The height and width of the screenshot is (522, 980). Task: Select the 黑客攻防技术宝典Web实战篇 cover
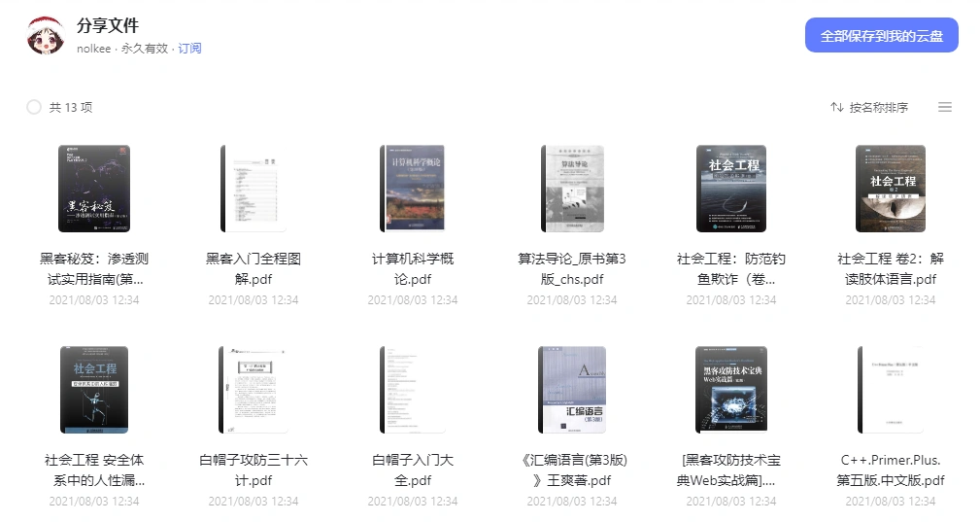[x=731, y=390]
